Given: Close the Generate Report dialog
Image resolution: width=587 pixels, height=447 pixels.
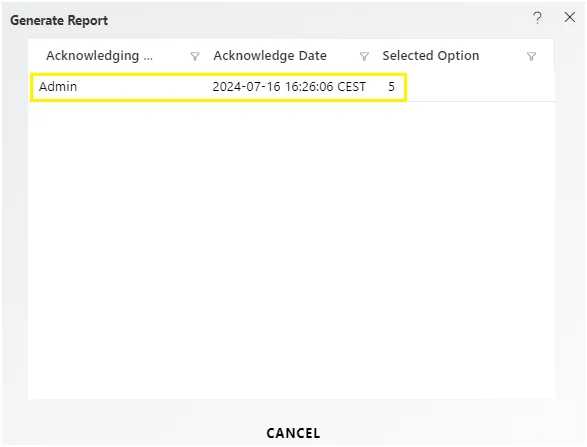Looking at the screenshot, I should click(x=570, y=17).
